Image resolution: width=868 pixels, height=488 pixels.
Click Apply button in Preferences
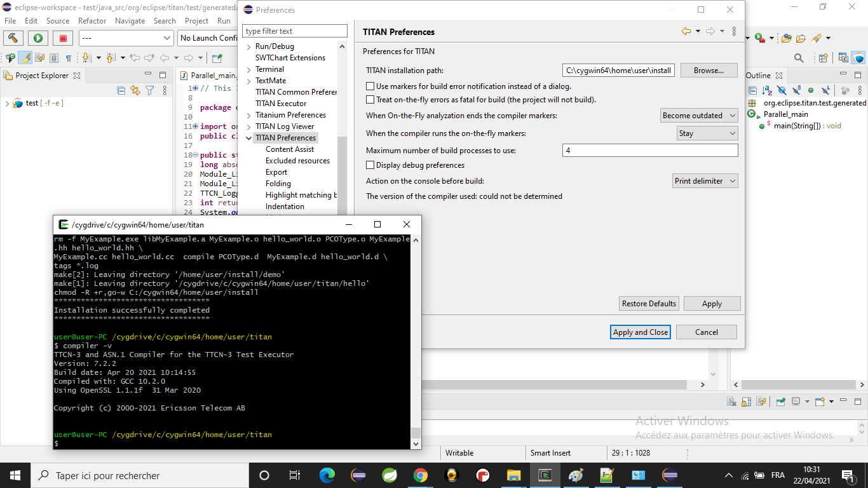(x=712, y=304)
